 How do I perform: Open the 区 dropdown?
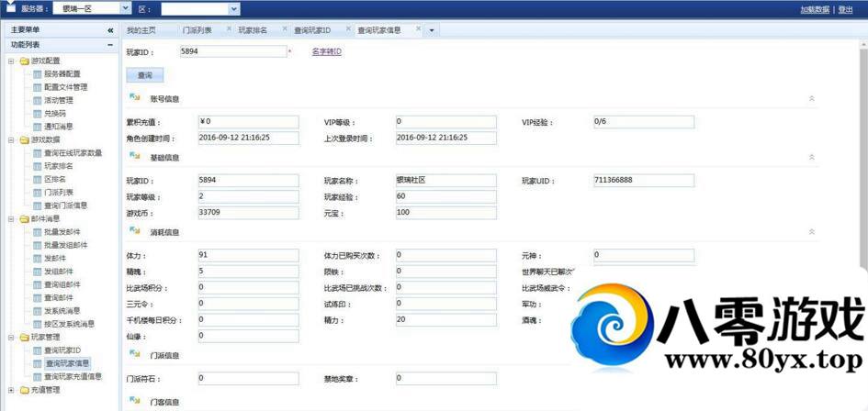[x=234, y=9]
